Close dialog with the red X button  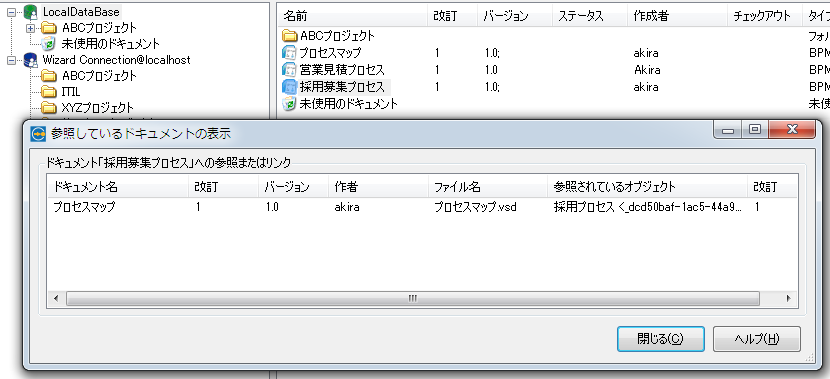click(x=792, y=130)
